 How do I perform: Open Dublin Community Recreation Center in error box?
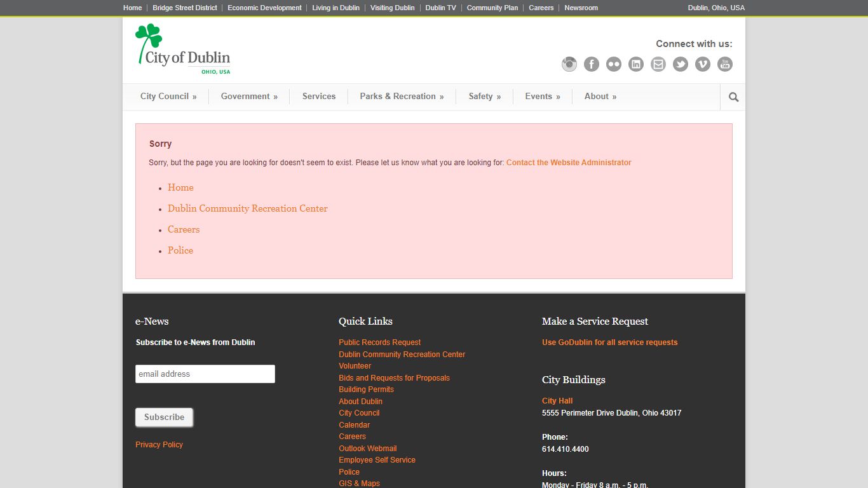248,208
